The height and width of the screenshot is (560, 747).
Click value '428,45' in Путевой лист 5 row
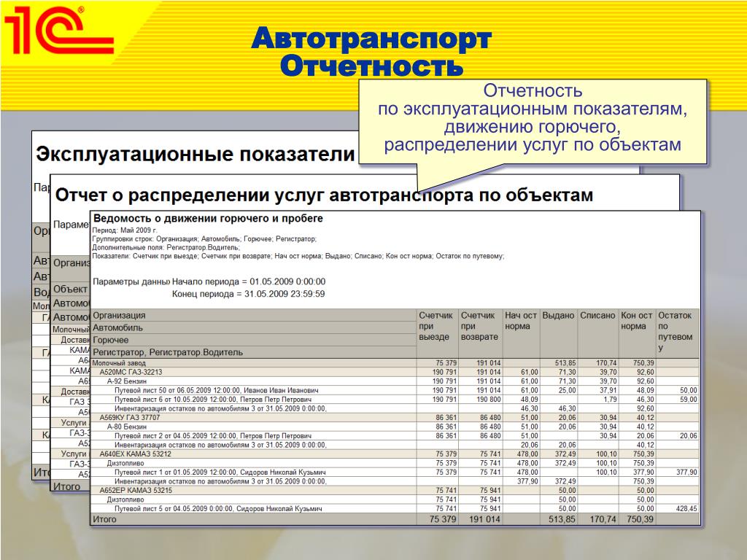point(686,508)
